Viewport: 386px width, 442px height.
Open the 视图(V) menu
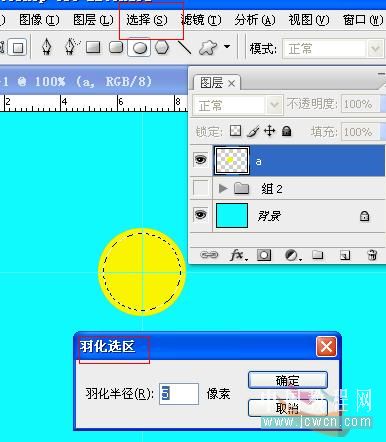pyautogui.click(x=309, y=20)
